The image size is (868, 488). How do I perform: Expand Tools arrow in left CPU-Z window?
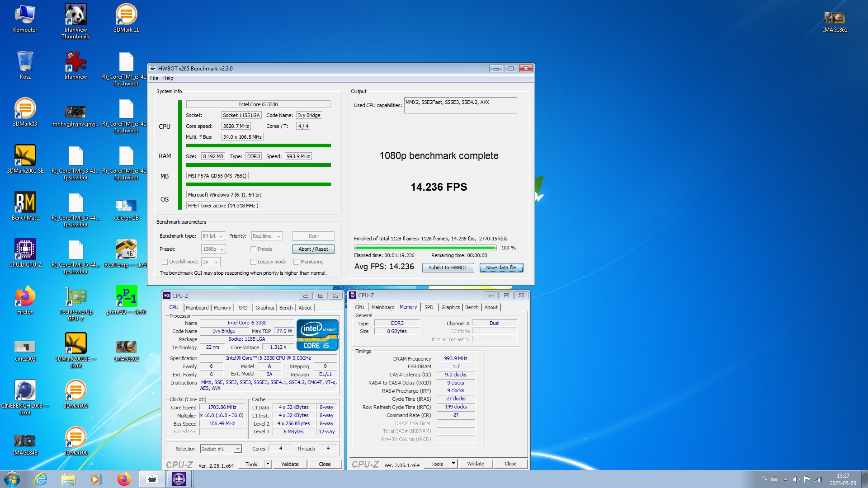pos(268,464)
